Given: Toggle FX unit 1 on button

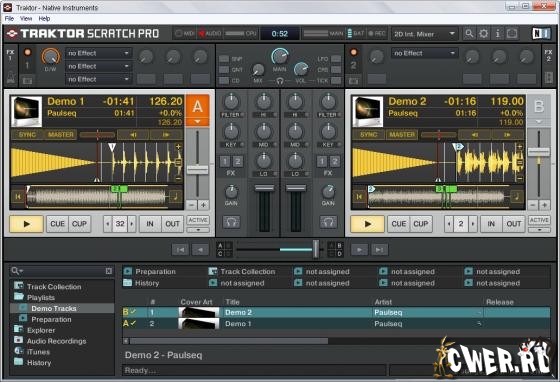Looking at the screenshot, I should (27, 52).
